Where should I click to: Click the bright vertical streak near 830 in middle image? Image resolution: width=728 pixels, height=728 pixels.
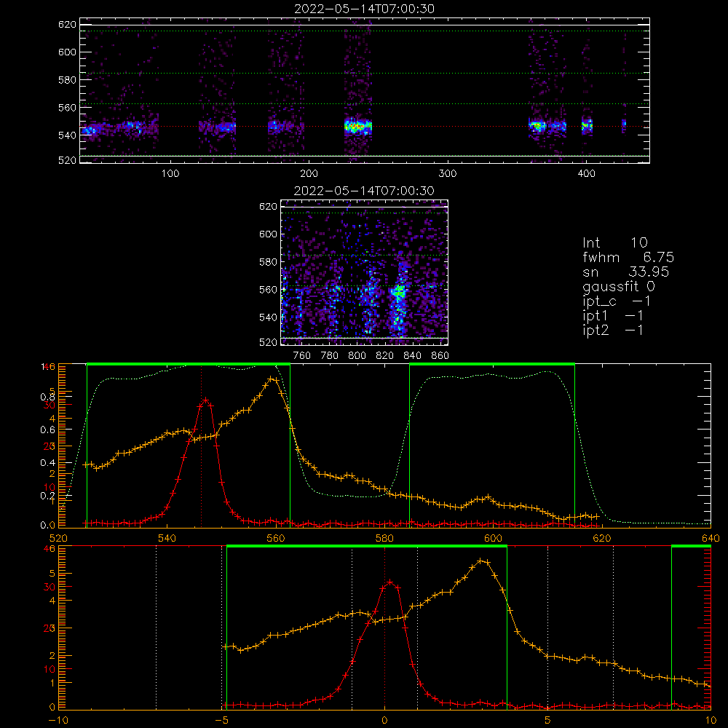coord(398,299)
